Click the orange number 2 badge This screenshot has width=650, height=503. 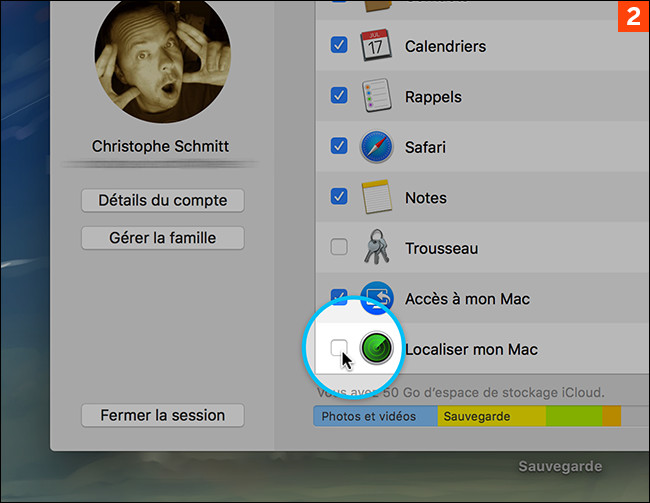click(x=632, y=18)
